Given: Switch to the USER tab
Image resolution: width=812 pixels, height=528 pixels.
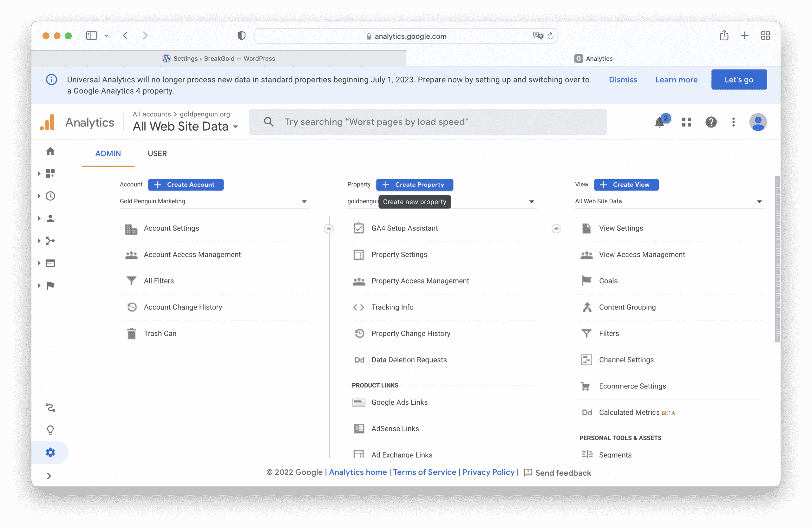Looking at the screenshot, I should [157, 153].
